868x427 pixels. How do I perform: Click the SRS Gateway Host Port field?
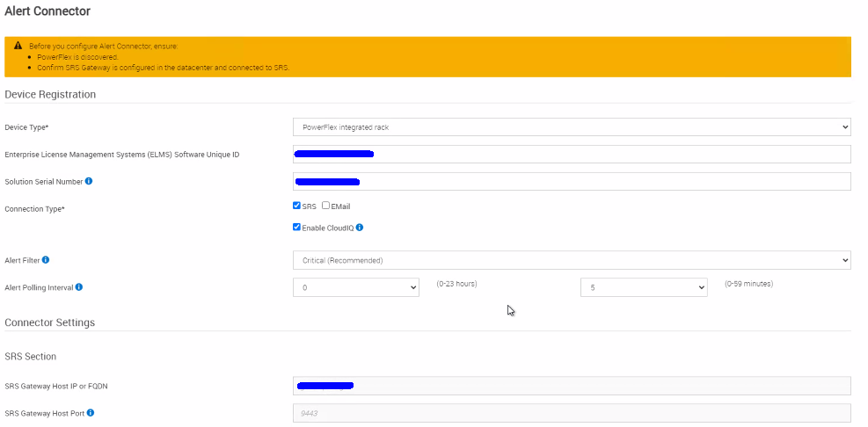(571, 413)
